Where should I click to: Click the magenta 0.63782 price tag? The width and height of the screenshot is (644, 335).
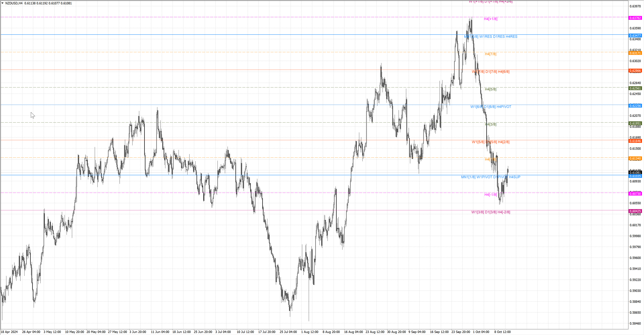pos(635,18)
